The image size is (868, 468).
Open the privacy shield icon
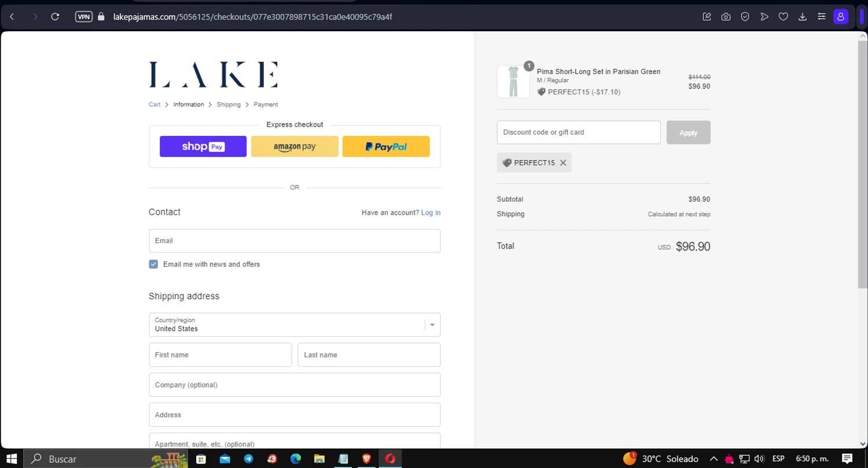tap(745, 17)
